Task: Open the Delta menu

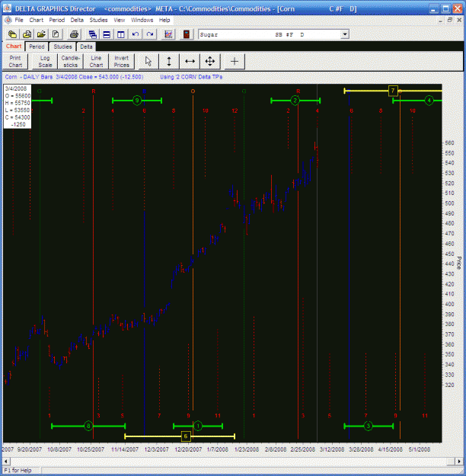Action: click(77, 20)
